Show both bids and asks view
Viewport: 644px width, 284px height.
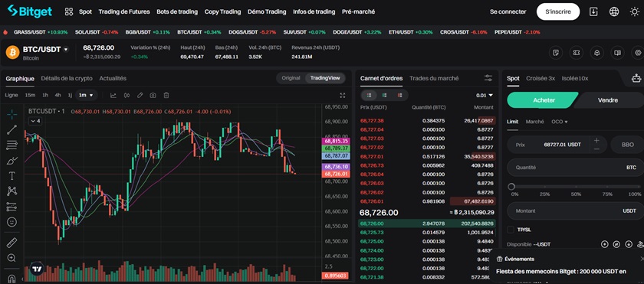(x=369, y=95)
